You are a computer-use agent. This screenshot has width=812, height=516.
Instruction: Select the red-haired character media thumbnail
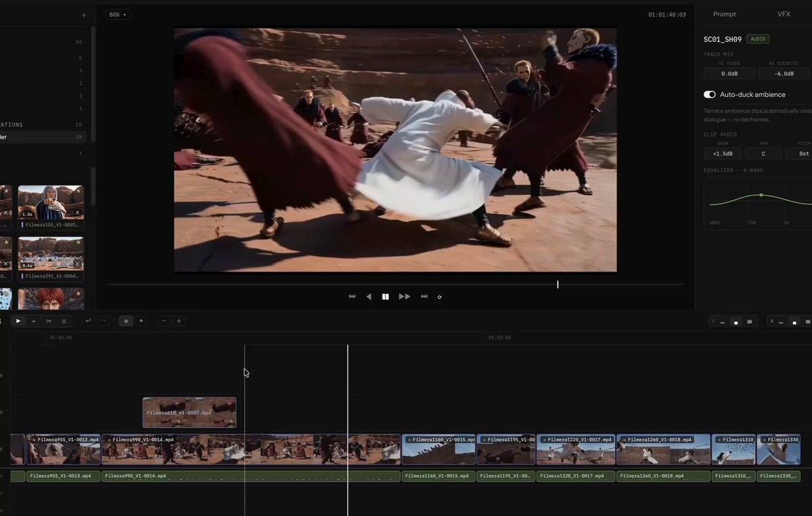[51, 299]
